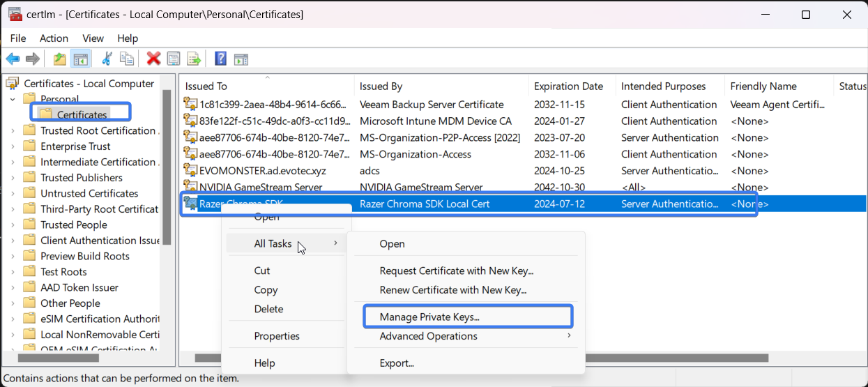This screenshot has width=868, height=387.
Task: Click Properties in the context menu
Action: click(x=277, y=336)
